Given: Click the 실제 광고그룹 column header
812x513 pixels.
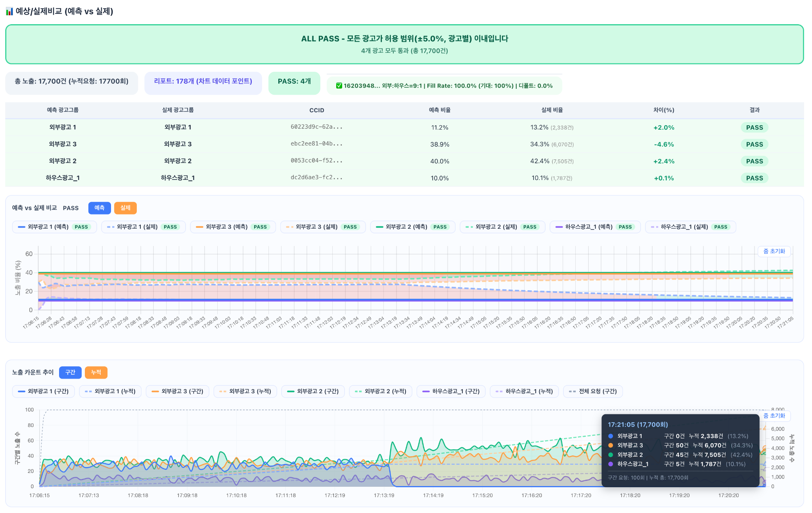Looking at the screenshot, I should pyautogui.click(x=178, y=110).
